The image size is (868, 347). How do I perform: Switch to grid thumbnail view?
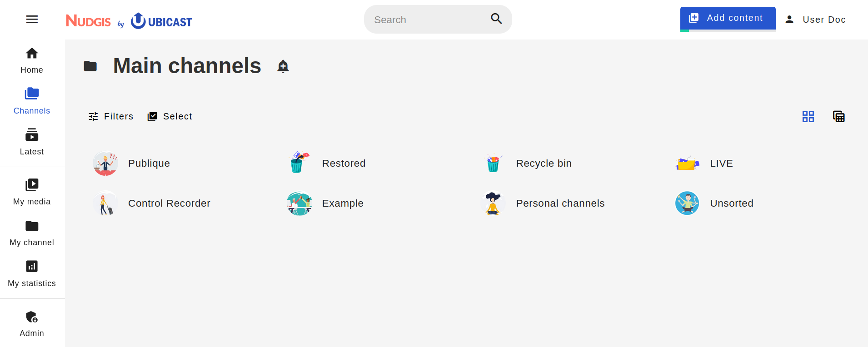click(x=808, y=116)
